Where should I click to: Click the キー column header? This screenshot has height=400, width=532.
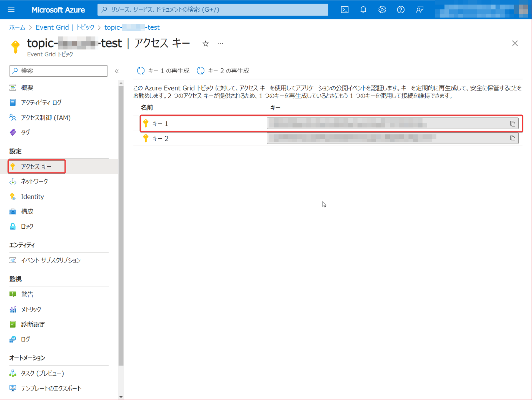tap(275, 108)
